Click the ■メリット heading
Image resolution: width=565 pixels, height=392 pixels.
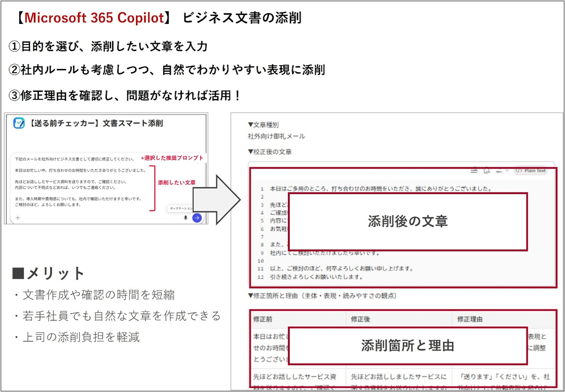[48, 273]
